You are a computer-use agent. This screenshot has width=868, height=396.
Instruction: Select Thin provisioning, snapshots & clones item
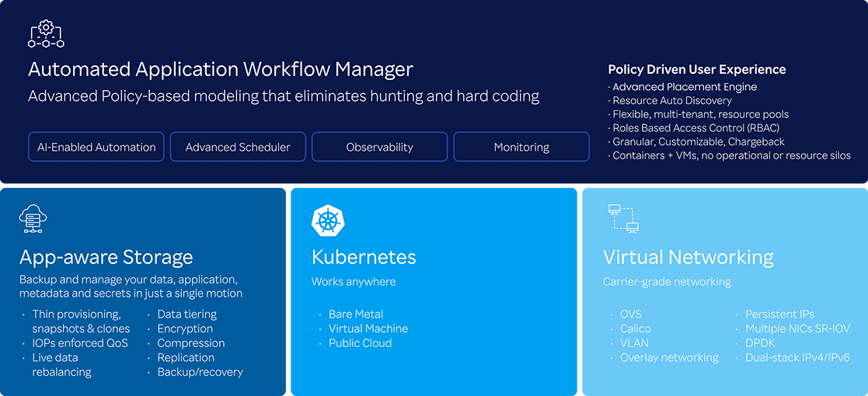(82, 321)
